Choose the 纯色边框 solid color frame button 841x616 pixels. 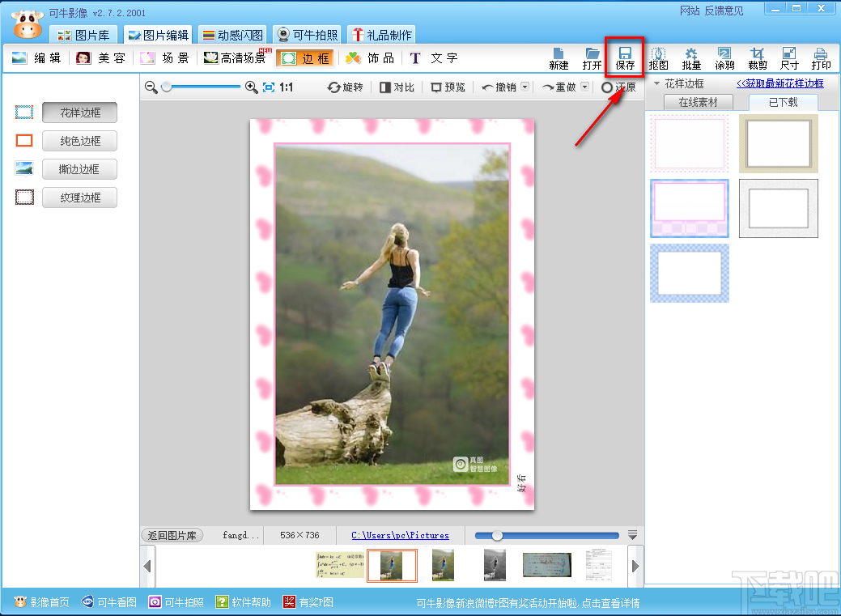[x=80, y=141]
